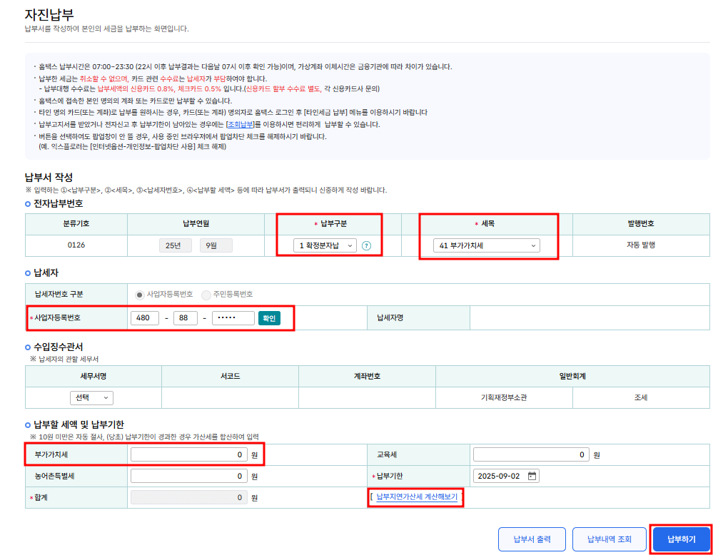Choose the 주민등록번호 radio option
This screenshot has width=728, height=560.
pyautogui.click(x=206, y=295)
